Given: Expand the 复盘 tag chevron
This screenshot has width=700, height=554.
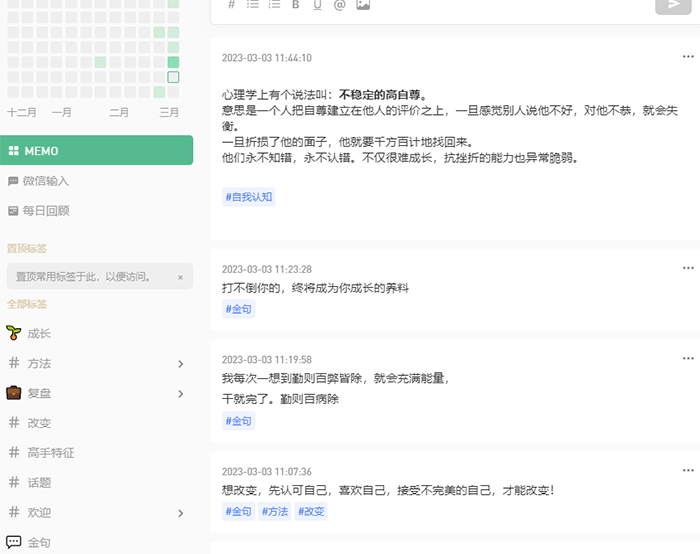Looking at the screenshot, I should pos(181,394).
